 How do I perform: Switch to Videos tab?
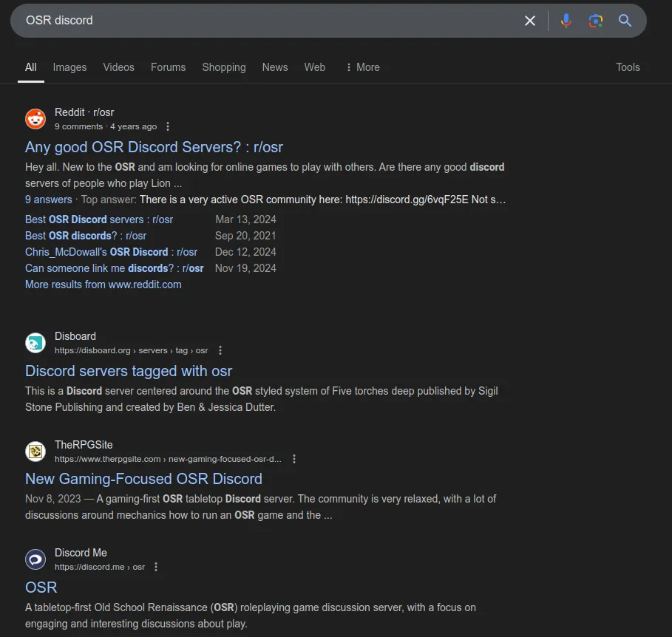pyautogui.click(x=119, y=67)
